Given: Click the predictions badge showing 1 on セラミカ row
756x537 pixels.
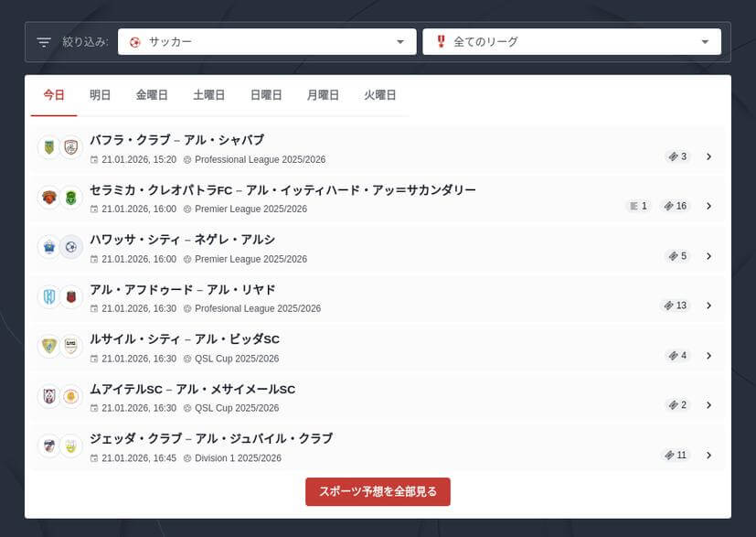Looking at the screenshot, I should pyautogui.click(x=637, y=206).
